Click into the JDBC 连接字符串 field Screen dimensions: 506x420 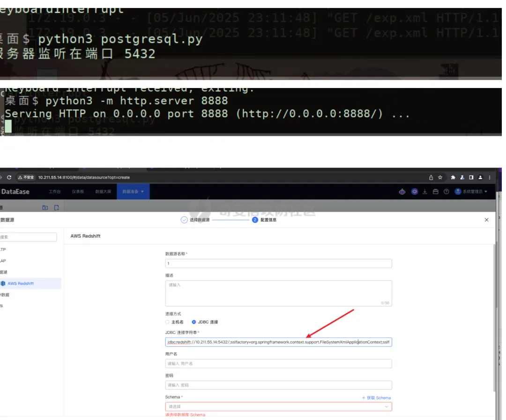coord(278,342)
